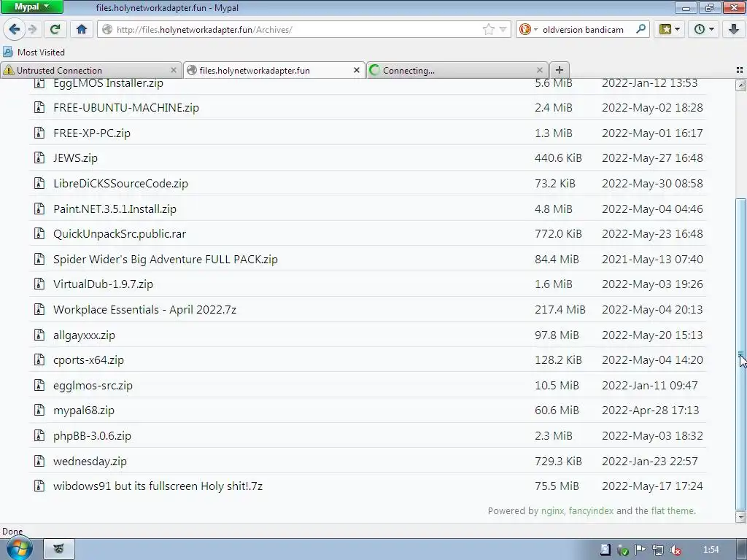The width and height of the screenshot is (747, 560).
Task: Reload the current page
Action: click(55, 29)
